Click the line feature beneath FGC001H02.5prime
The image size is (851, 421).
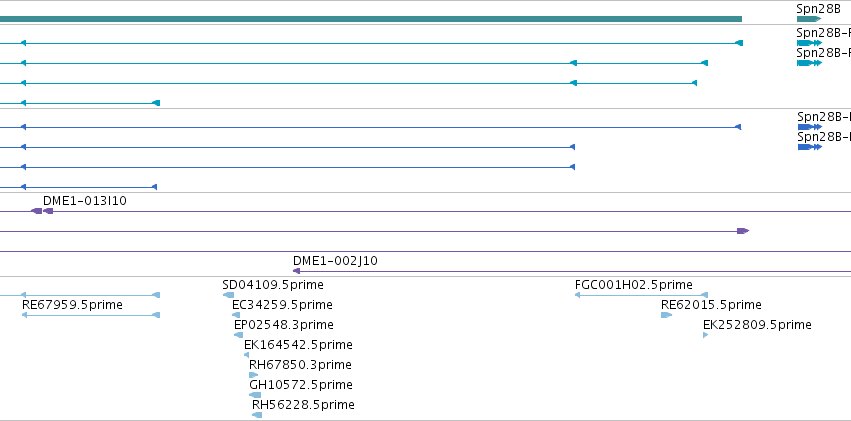[641, 295]
